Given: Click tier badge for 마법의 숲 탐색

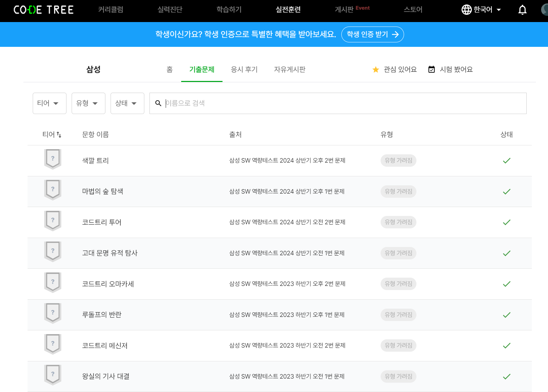Looking at the screenshot, I should tap(53, 190).
